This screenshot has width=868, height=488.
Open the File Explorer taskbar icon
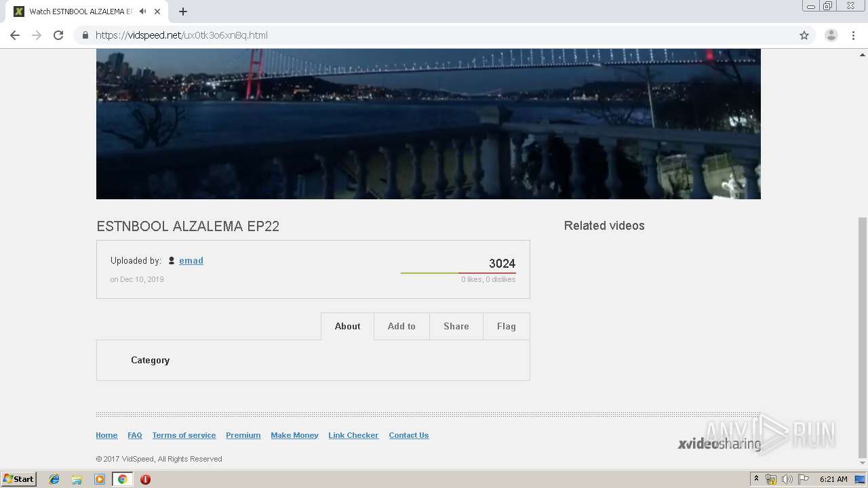77,479
